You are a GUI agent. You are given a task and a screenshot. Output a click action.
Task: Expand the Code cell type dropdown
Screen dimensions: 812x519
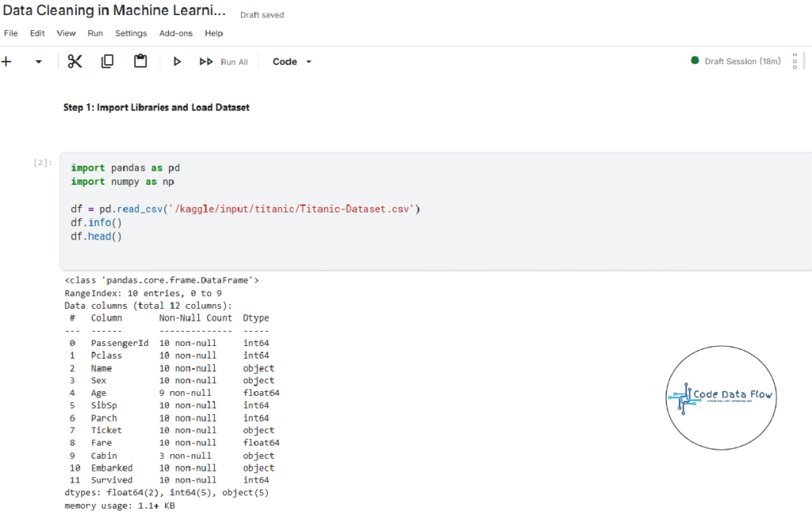point(292,62)
